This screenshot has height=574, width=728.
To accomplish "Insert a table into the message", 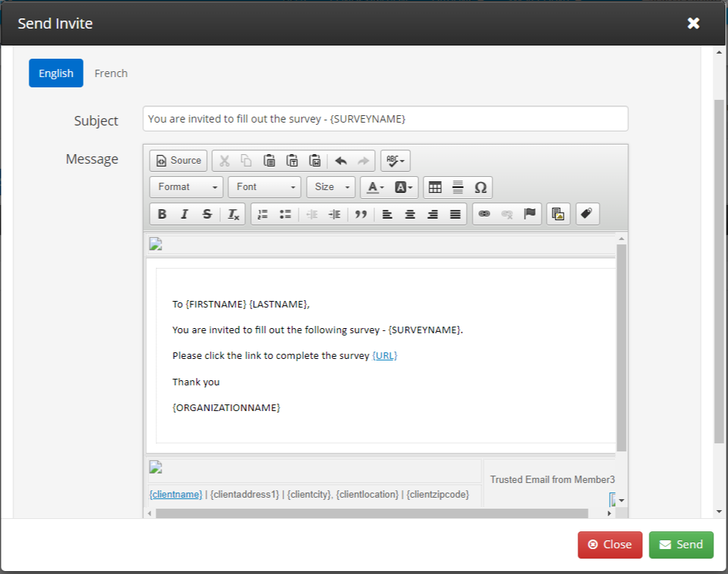I will tap(435, 187).
